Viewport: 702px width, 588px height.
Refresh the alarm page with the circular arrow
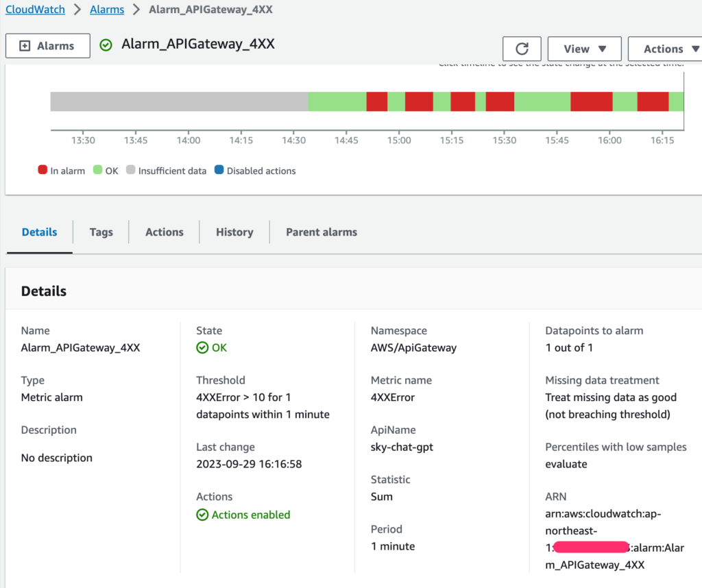(x=522, y=49)
